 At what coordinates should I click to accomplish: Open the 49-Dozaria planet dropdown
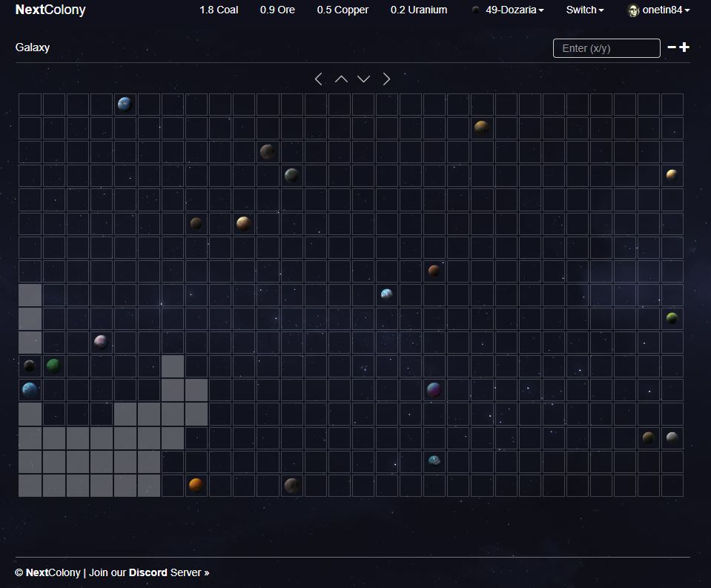pyautogui.click(x=508, y=10)
